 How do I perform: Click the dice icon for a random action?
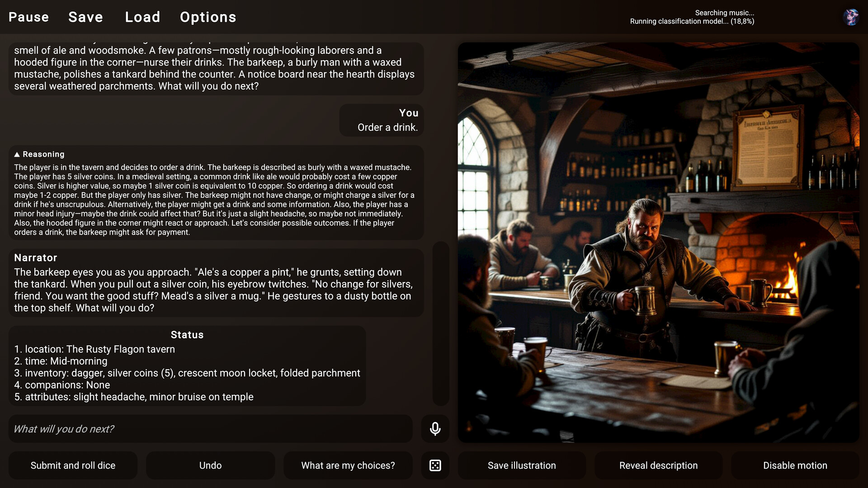click(434, 465)
